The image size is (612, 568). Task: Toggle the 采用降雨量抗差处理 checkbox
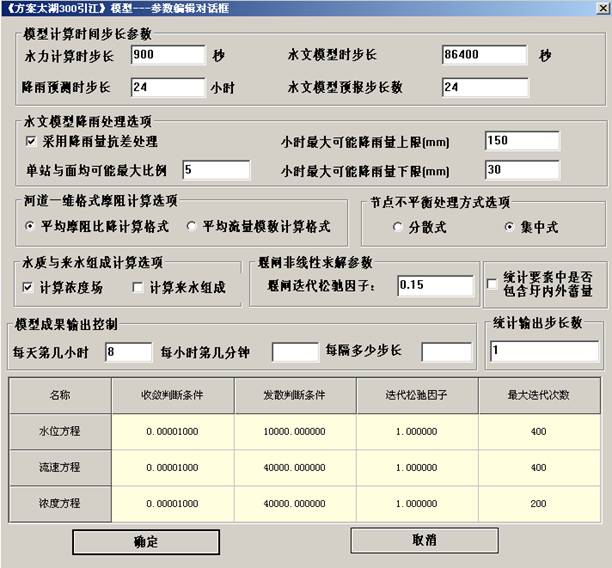[31, 142]
